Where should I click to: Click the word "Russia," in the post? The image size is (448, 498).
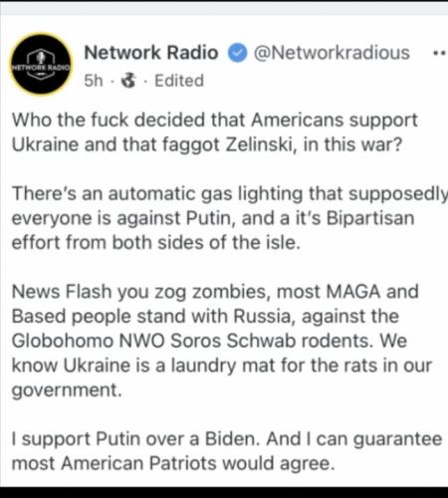coord(265,317)
